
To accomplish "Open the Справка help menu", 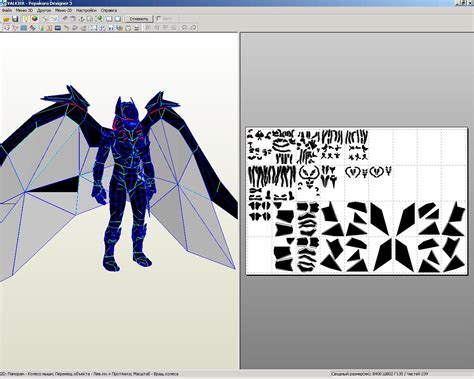I will (109, 10).
